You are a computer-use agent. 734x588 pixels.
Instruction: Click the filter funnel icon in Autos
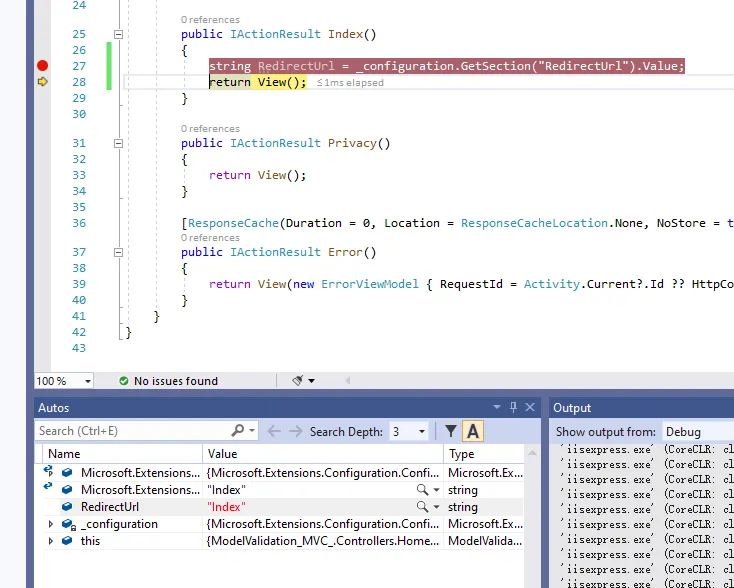pyautogui.click(x=451, y=431)
